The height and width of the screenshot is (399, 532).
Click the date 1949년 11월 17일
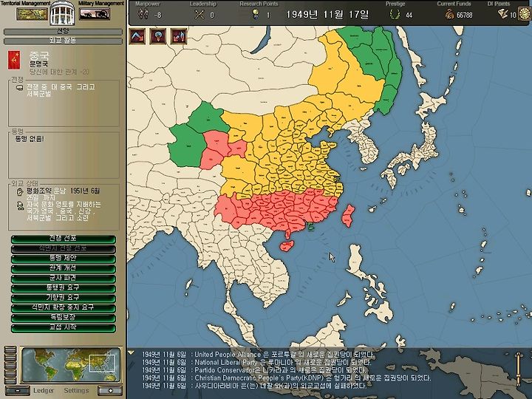pyautogui.click(x=327, y=15)
